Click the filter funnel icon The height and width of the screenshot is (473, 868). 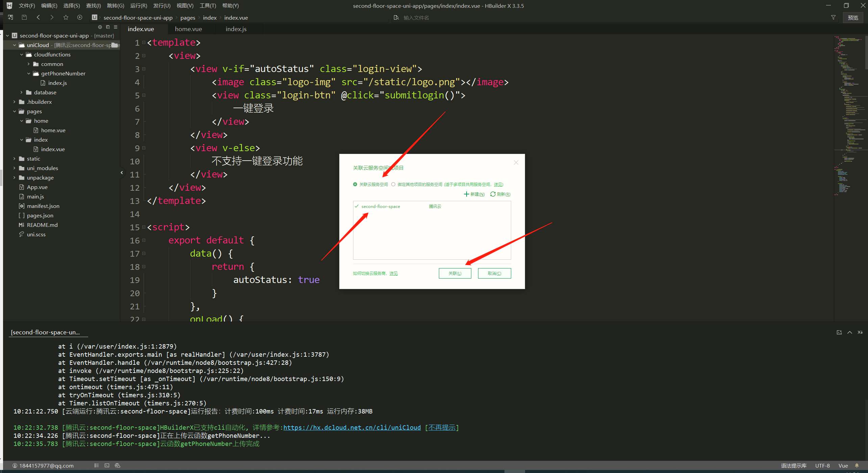pos(833,18)
